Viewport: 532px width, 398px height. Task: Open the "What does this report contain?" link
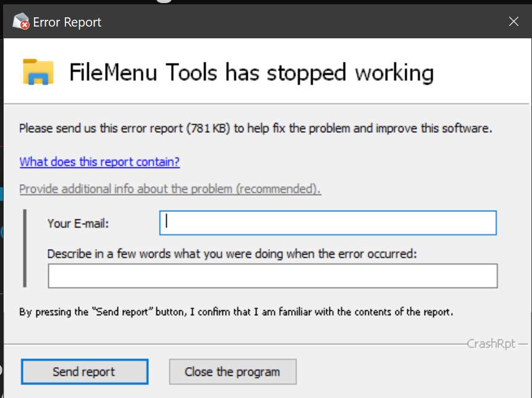click(99, 162)
